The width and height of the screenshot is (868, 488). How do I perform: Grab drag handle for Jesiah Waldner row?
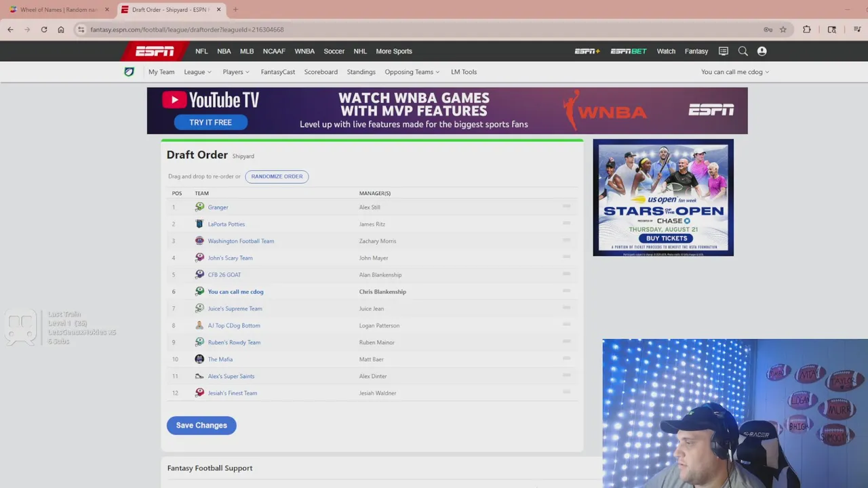pos(566,392)
